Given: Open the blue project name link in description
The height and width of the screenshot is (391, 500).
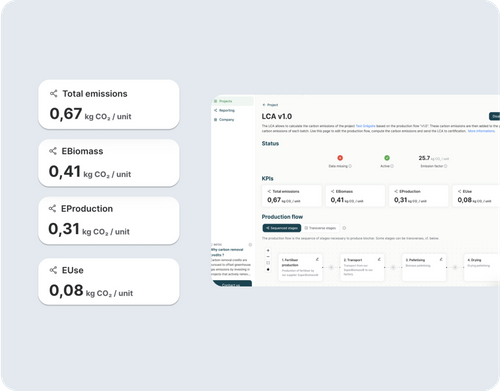Looking at the screenshot, I should point(365,126).
